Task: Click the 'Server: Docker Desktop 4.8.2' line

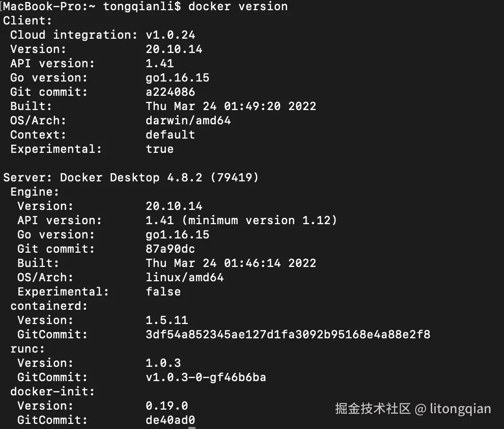Action: [x=131, y=178]
